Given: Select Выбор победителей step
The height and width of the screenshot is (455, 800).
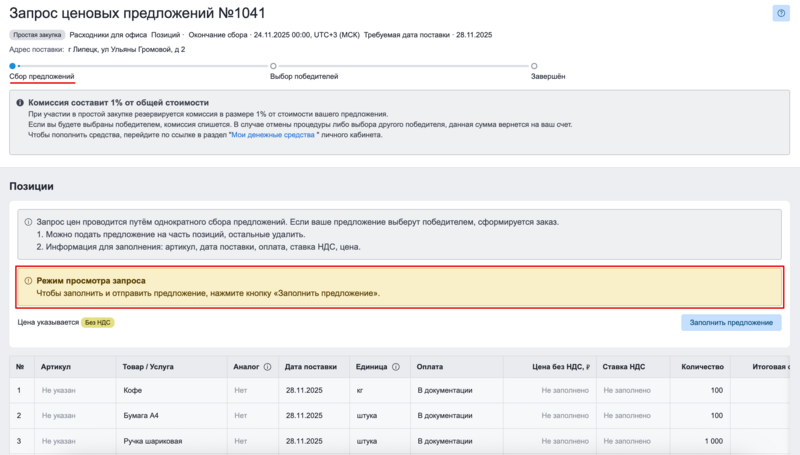Looking at the screenshot, I should [304, 76].
